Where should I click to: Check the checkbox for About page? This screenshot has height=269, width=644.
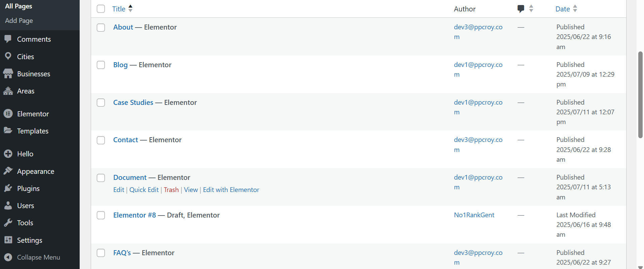[101, 28]
